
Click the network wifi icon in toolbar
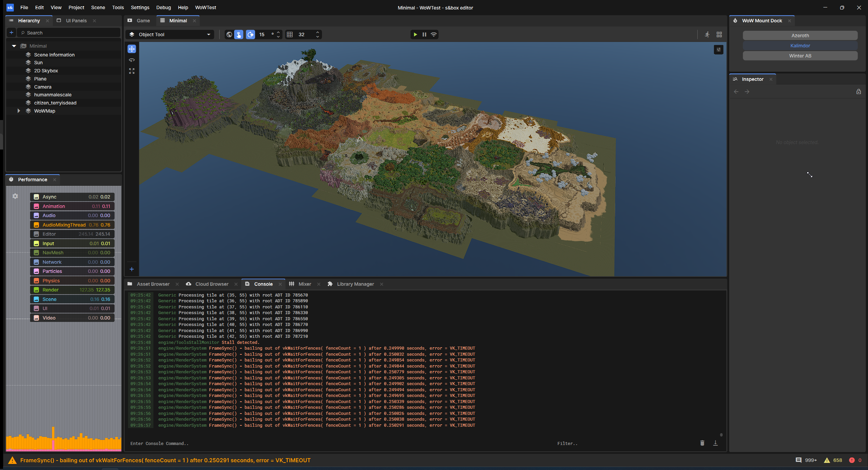click(x=434, y=34)
